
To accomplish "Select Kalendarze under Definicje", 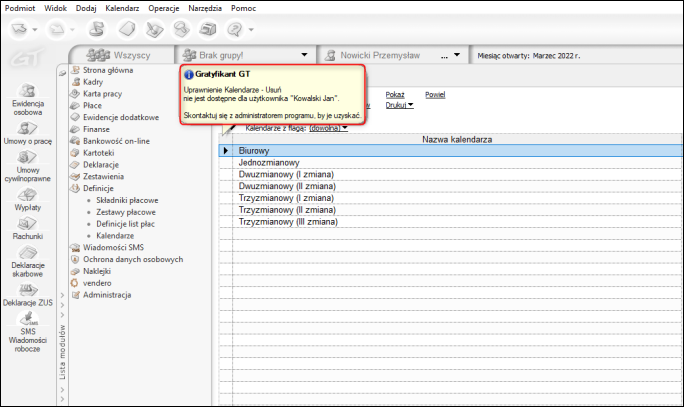I will [115, 236].
